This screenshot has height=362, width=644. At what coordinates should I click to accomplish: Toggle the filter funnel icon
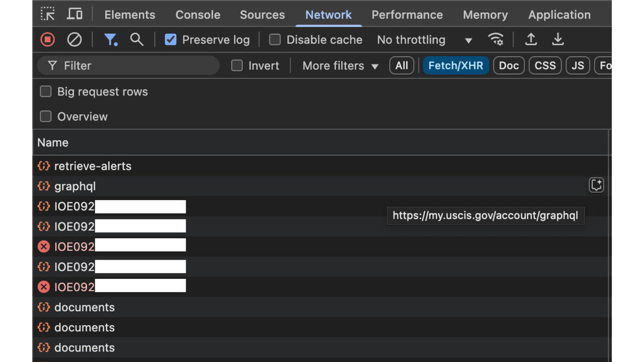point(110,39)
